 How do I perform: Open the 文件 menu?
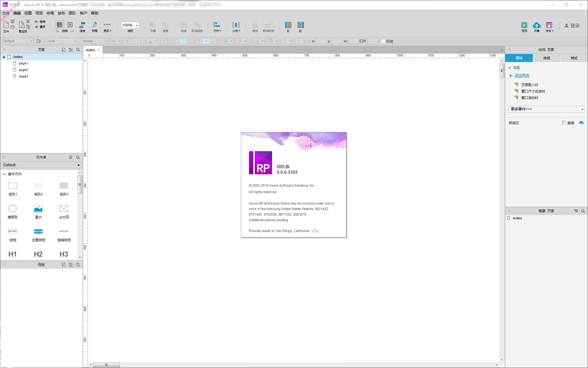(x=6, y=13)
